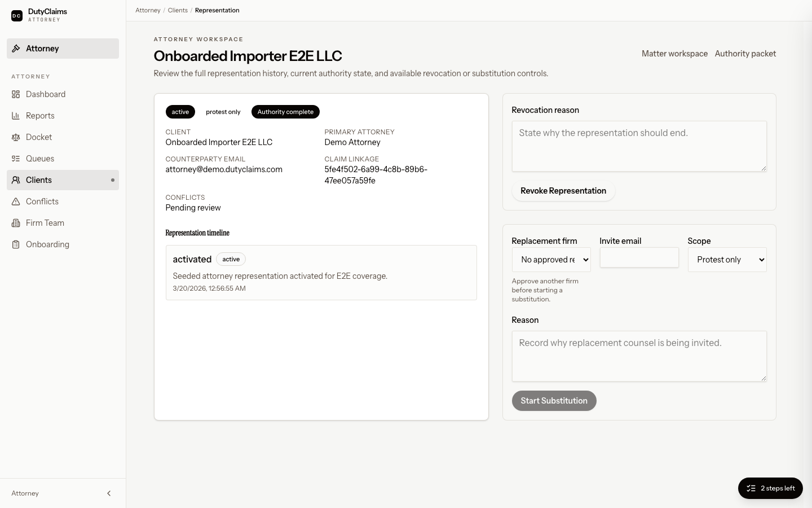This screenshot has width=812, height=508.
Task: Click the Revoke Representation button
Action: coord(563,191)
